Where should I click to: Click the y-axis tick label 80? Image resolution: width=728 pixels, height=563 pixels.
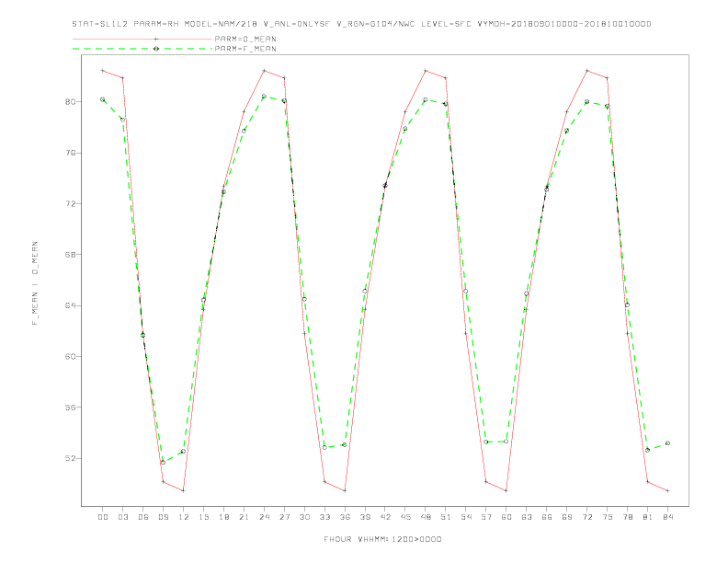pyautogui.click(x=70, y=102)
